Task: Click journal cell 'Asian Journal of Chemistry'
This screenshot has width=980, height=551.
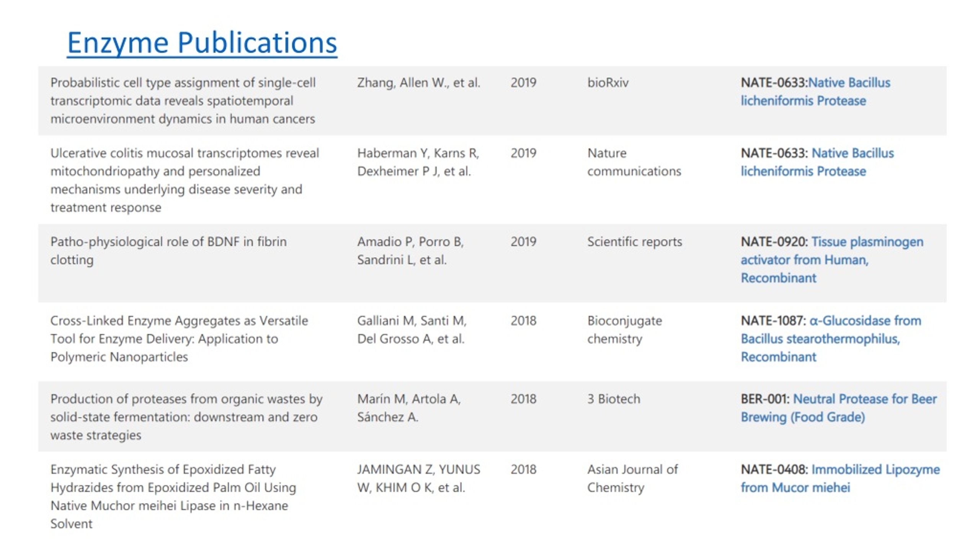Action: tap(633, 478)
